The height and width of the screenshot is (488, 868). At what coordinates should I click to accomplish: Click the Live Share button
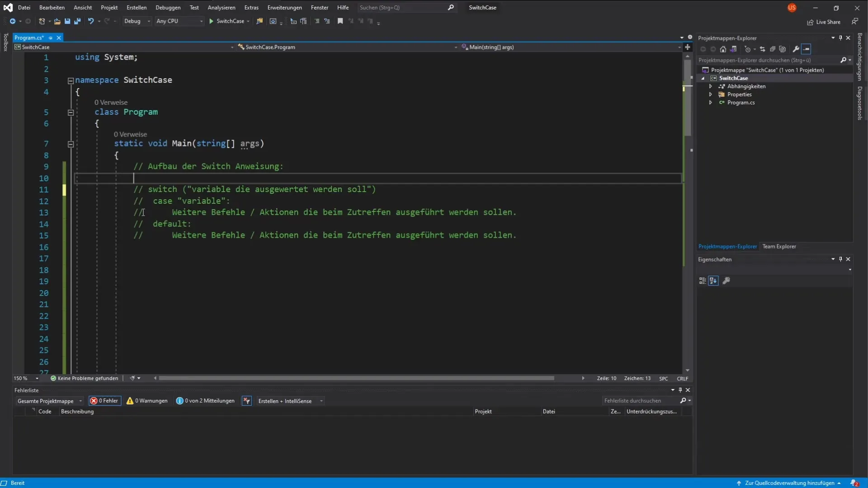[x=824, y=22]
